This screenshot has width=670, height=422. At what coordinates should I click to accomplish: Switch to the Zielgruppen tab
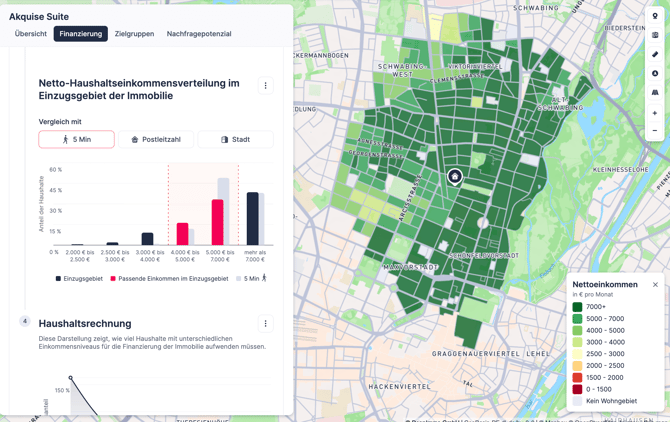134,34
